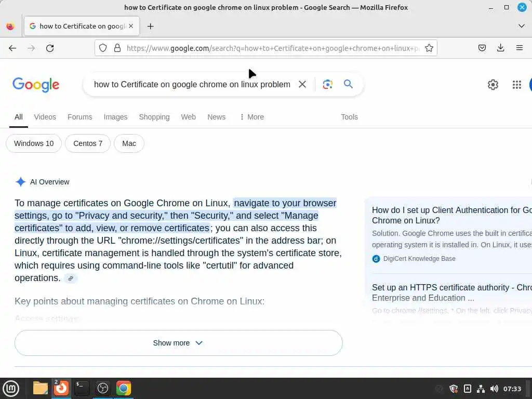
Task: Open search Tools options
Action: [x=349, y=117]
